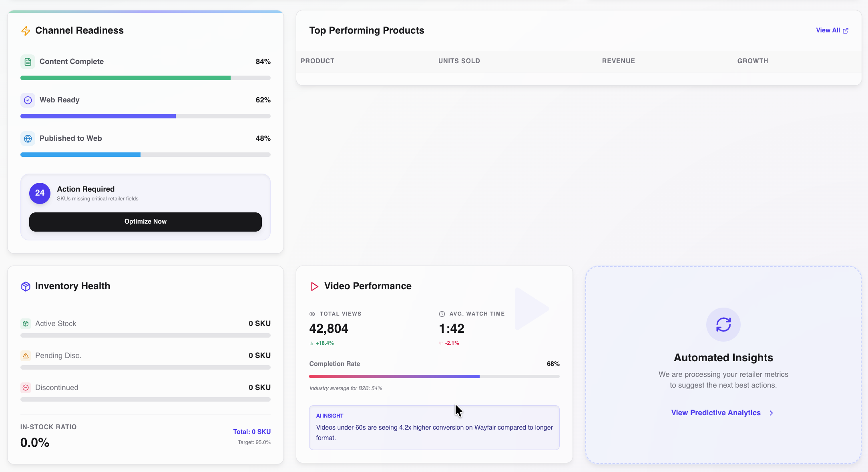Image resolution: width=868 pixels, height=472 pixels.
Task: Click the Discontinued 0 SKU value
Action: point(259,388)
